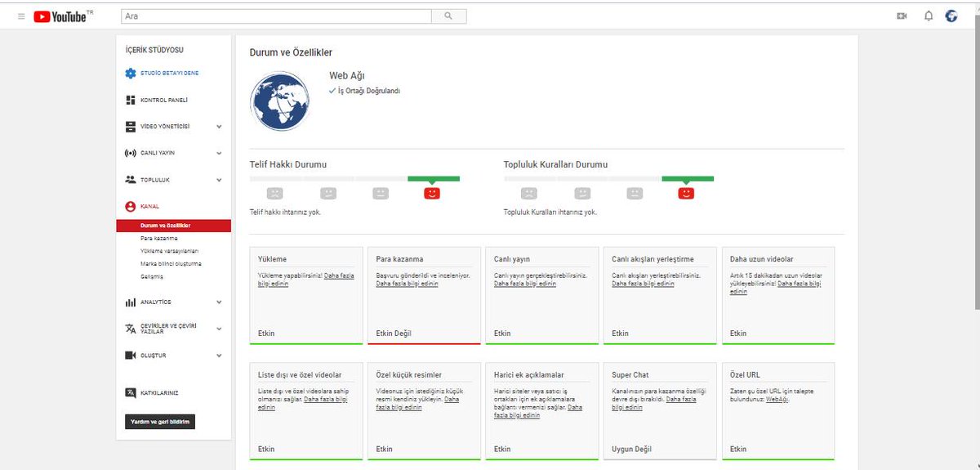Open the upload video camera icon
The width and height of the screenshot is (980, 470).
[x=902, y=16]
